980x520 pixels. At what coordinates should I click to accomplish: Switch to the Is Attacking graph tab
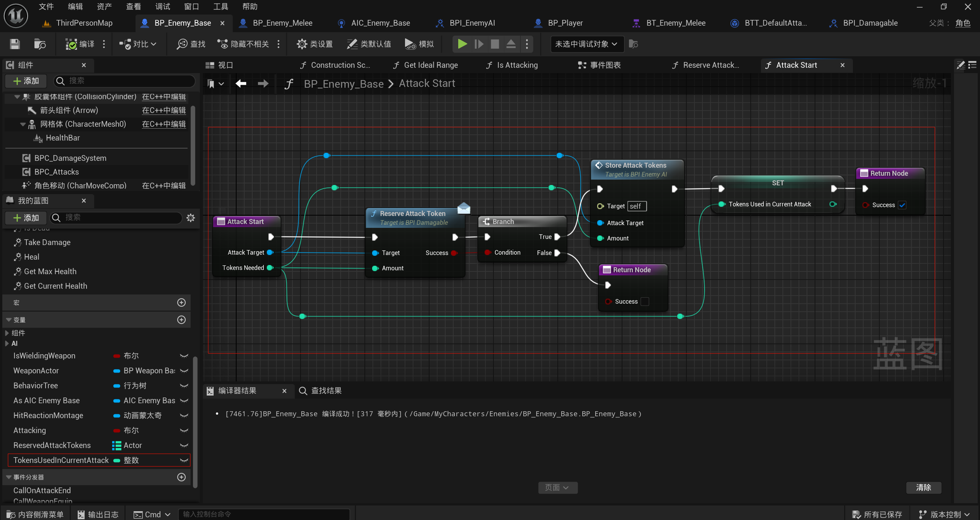tap(517, 65)
